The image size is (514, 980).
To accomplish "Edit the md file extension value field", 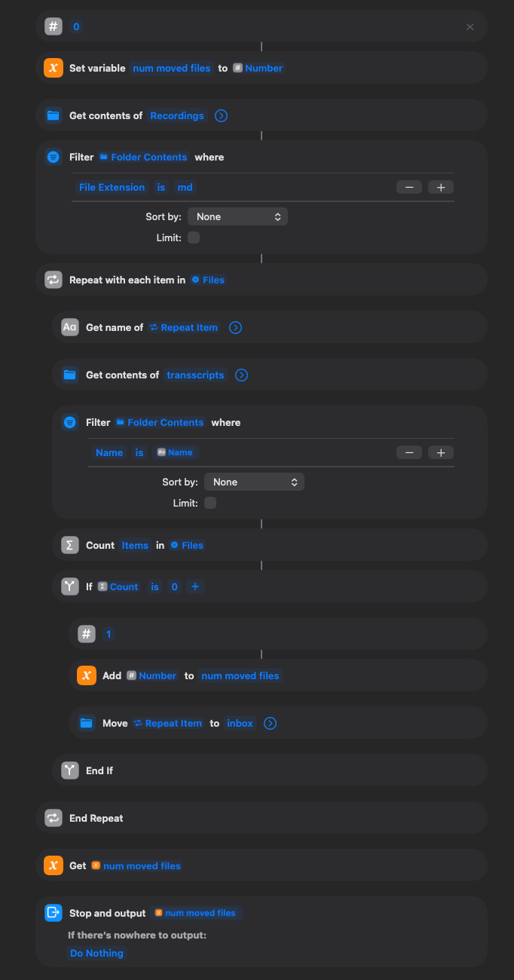I will [185, 187].
